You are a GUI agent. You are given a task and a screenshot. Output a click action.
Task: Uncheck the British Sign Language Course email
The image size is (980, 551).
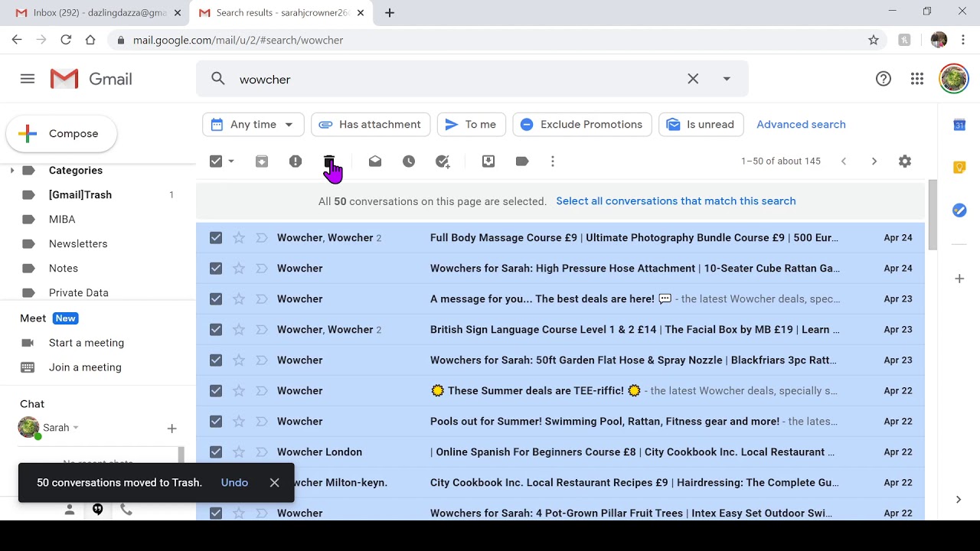pyautogui.click(x=216, y=330)
